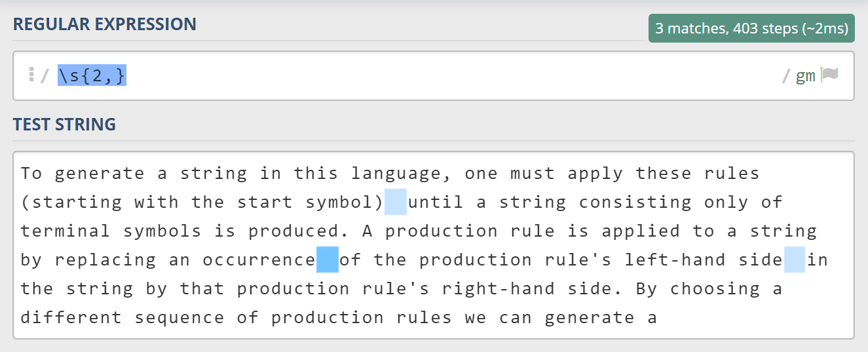Place cursor at end of test string text
The image size is (868, 352).
[x=658, y=318]
